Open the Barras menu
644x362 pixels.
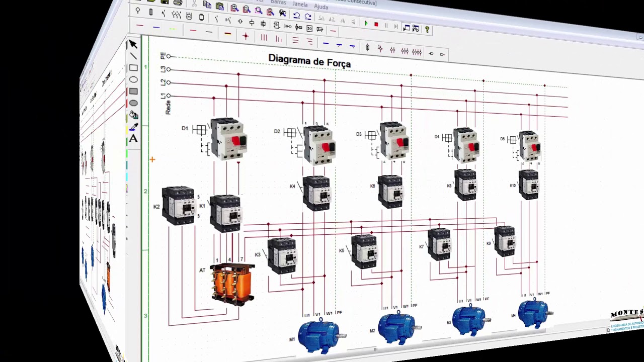click(278, 2)
